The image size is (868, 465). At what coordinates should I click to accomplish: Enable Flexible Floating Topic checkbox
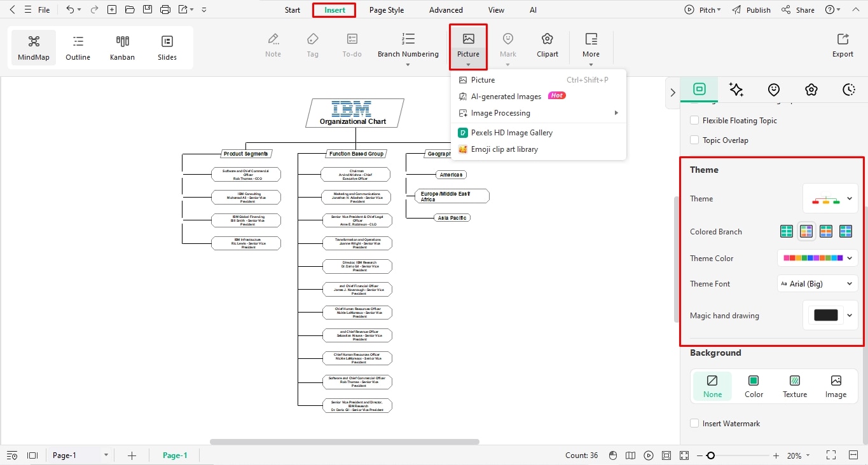[694, 121]
